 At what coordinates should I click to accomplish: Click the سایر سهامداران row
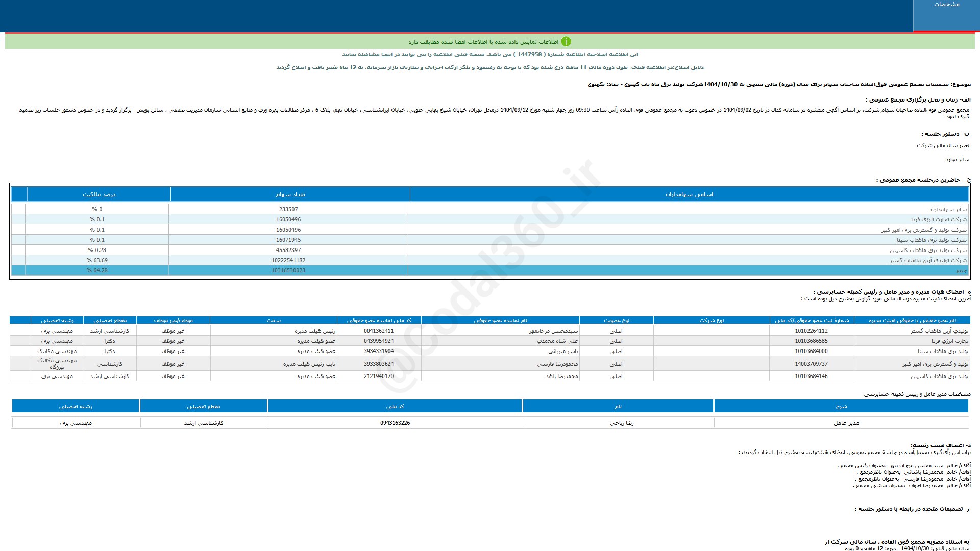click(948, 209)
